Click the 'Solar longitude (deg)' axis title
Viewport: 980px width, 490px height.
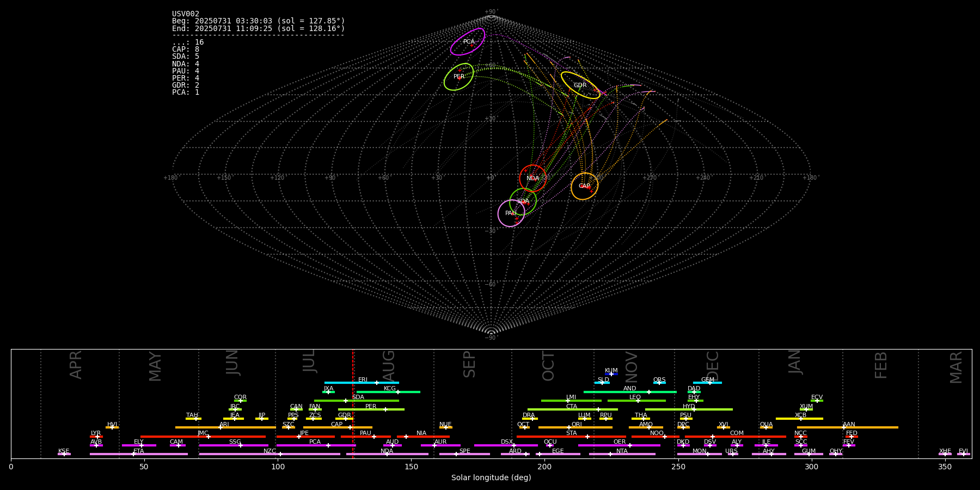tap(491, 478)
